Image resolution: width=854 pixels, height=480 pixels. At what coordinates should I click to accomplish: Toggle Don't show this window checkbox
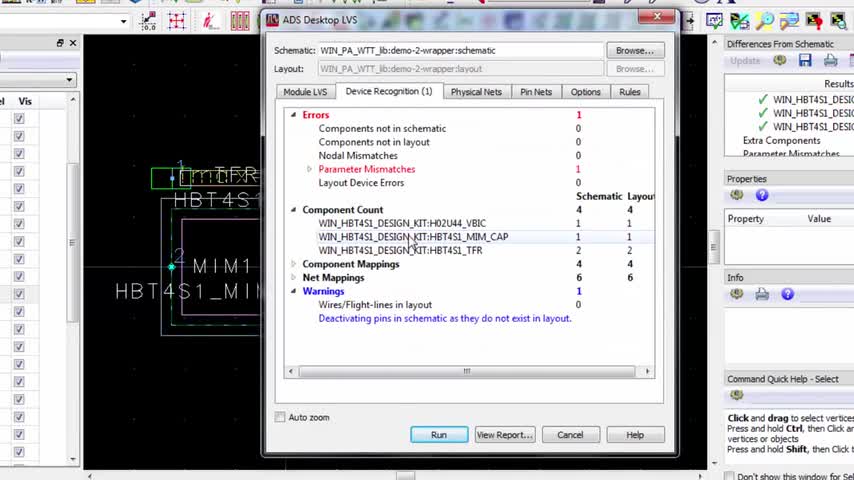729,476
